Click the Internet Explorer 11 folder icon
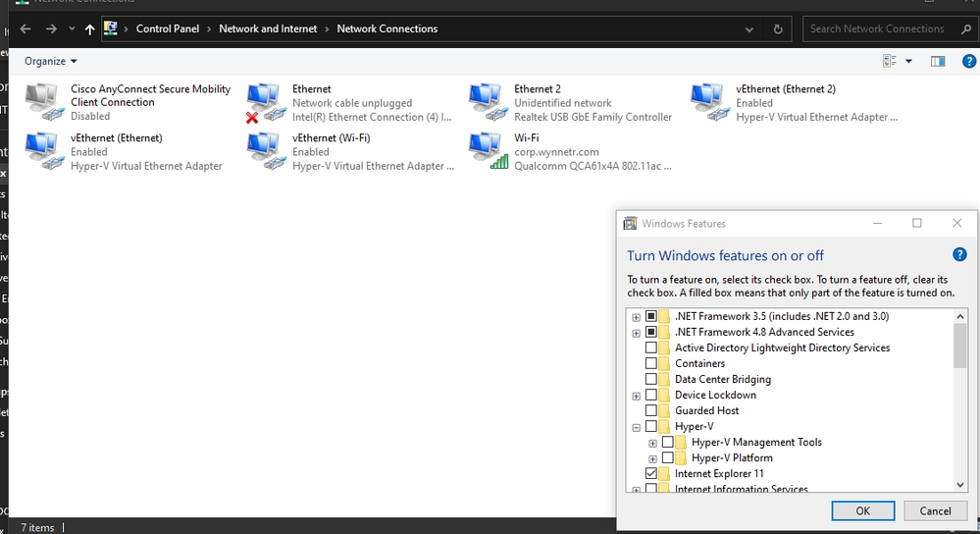This screenshot has width=980, height=534. [664, 473]
